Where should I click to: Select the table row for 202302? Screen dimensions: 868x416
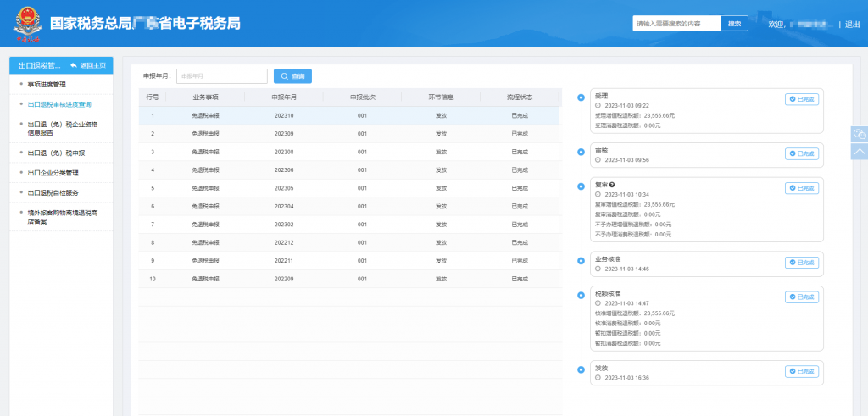click(x=348, y=225)
